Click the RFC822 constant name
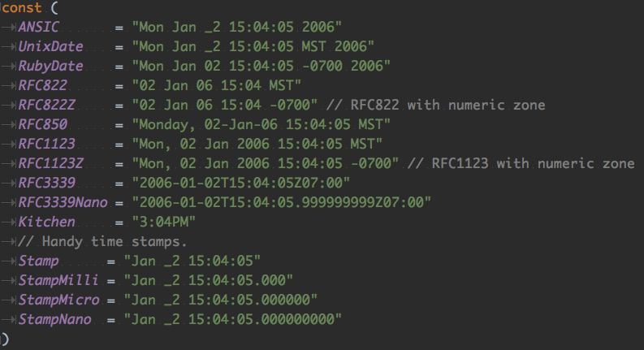Screen dimensions: 644x350 42,85
